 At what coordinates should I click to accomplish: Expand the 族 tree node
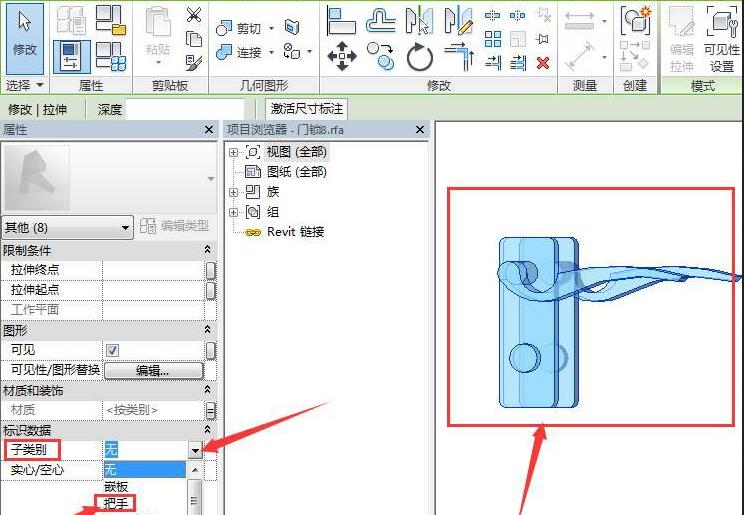pos(233,192)
